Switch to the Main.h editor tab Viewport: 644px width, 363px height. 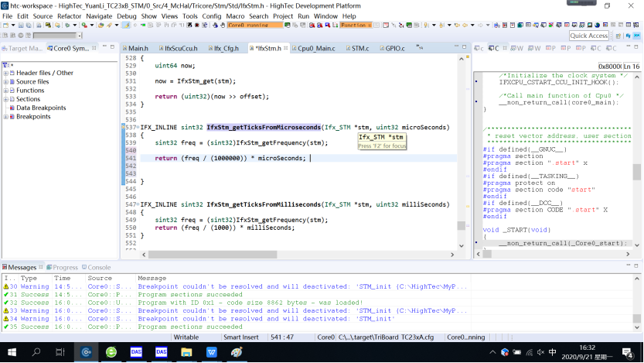(135, 49)
